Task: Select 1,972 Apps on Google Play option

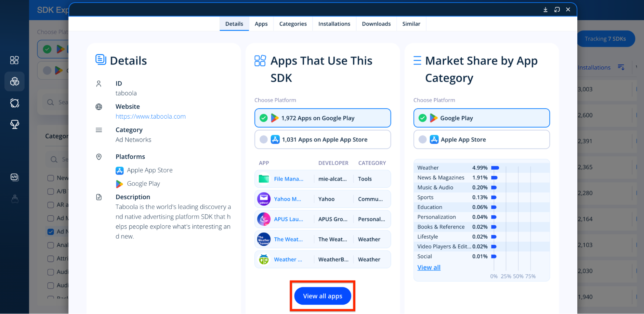Action: [322, 118]
